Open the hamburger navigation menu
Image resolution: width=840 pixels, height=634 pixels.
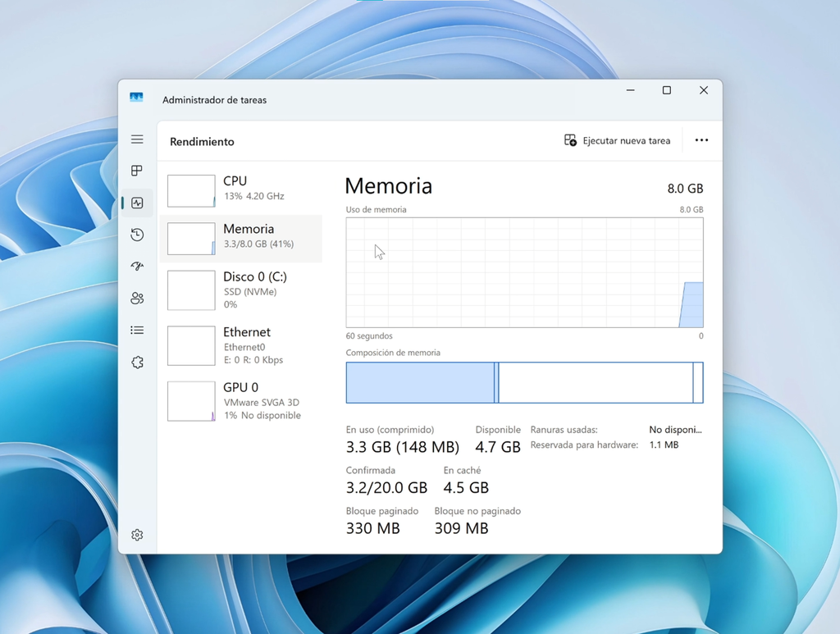point(137,139)
